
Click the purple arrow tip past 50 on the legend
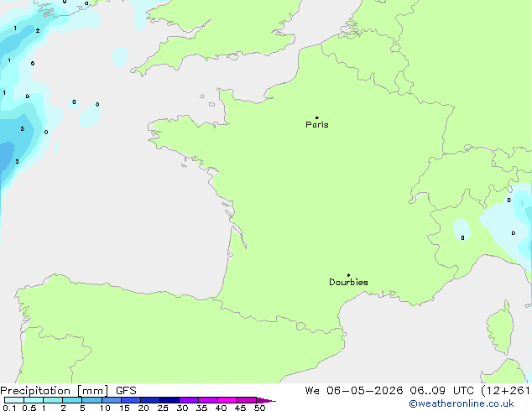point(266,400)
